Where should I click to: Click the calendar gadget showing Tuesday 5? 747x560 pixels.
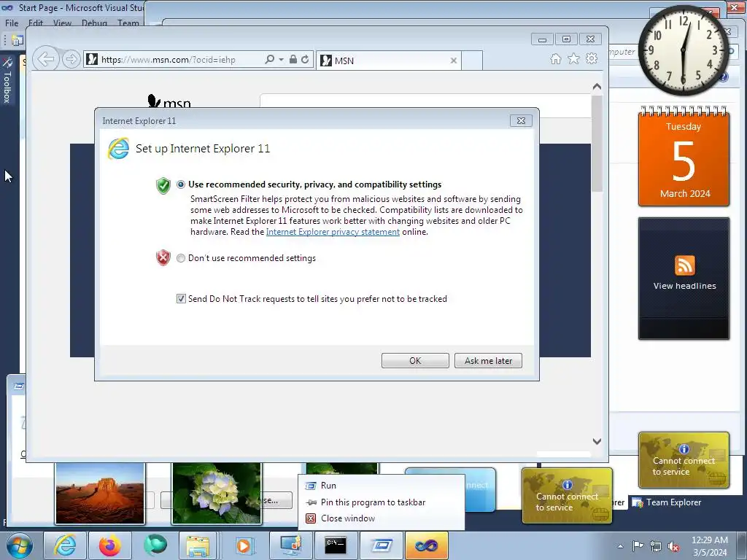pyautogui.click(x=684, y=156)
